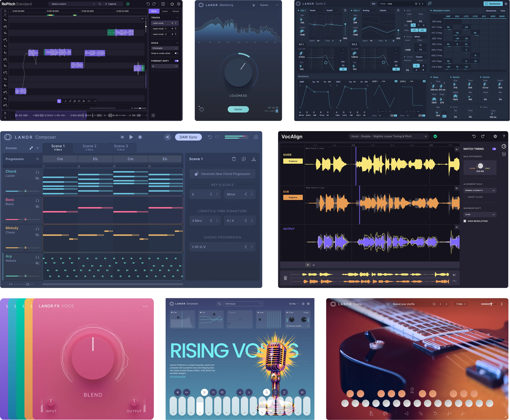This screenshot has width=510, height=420.
Task: Click the AI sparkle icon in Composer header
Action: (168, 137)
